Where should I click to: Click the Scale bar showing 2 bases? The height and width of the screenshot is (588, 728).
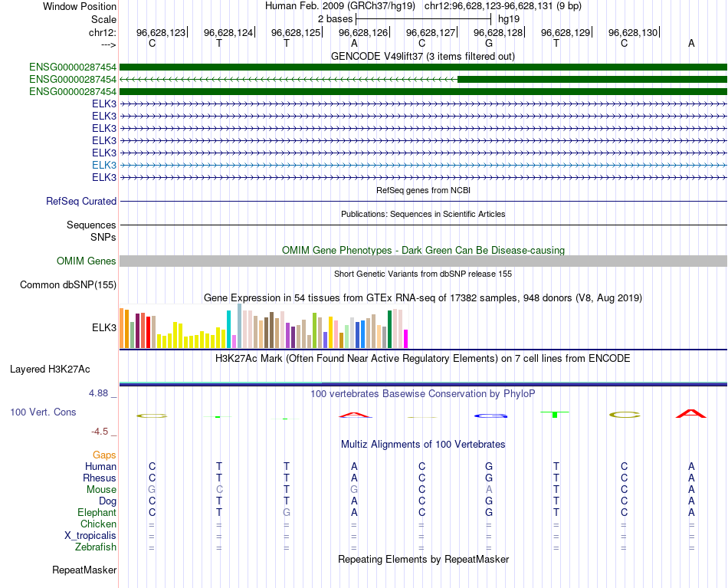tap(423, 19)
